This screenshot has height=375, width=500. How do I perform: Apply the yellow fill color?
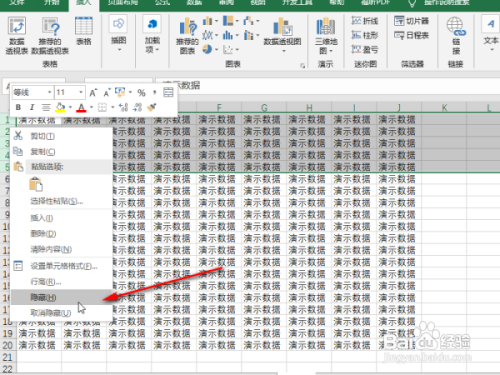[x=60, y=107]
